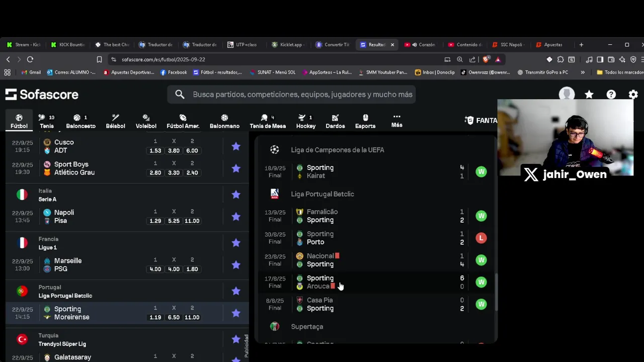Image resolution: width=644 pixels, height=362 pixels.
Task: Click odds 1.80 for PSG
Action: tap(192, 269)
